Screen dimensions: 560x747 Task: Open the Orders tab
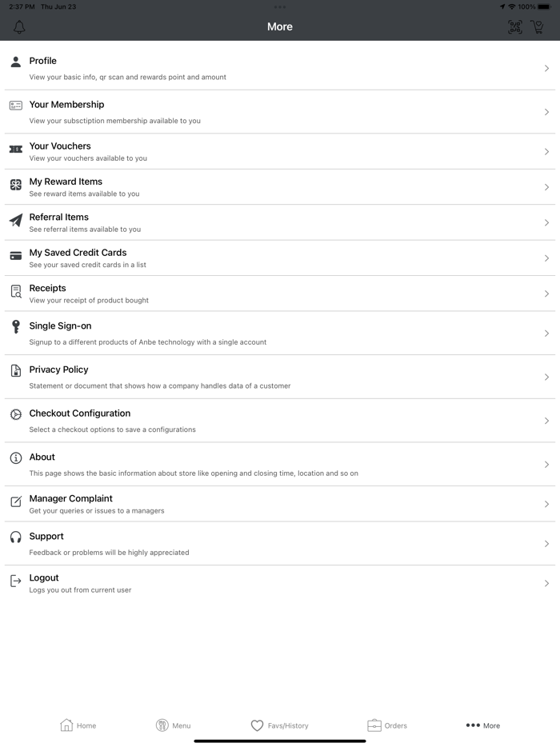(387, 725)
